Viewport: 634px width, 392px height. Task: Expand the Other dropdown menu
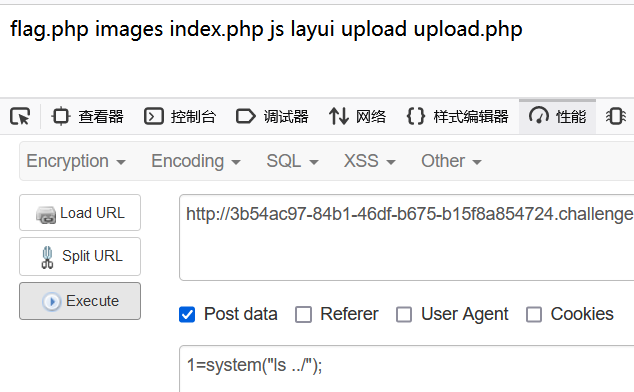(451, 161)
